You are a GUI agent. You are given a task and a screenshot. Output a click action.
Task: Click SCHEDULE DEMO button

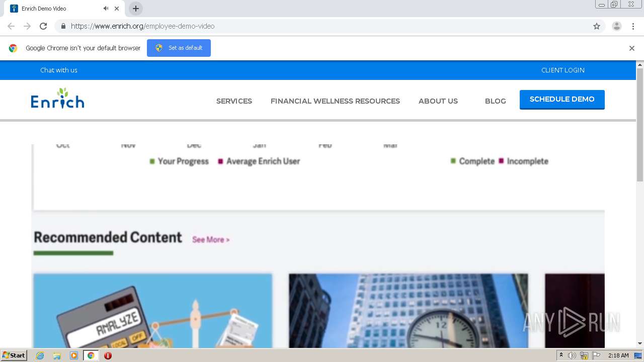(562, 100)
